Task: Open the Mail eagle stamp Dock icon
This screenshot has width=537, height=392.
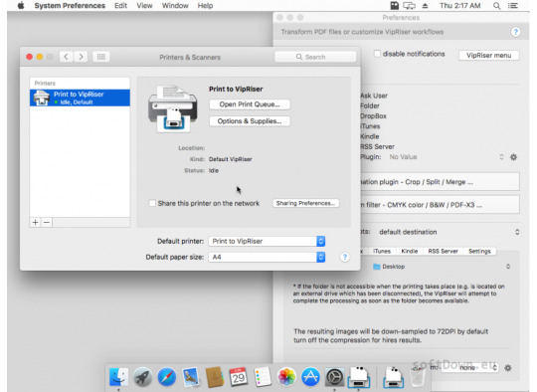Action: tap(191, 377)
